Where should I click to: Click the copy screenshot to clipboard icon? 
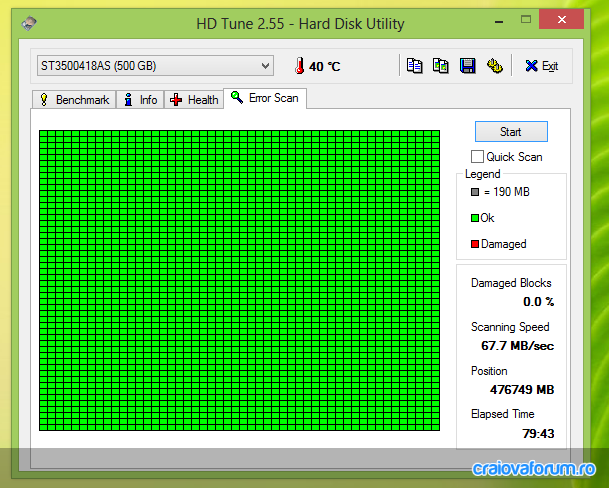(x=441, y=66)
